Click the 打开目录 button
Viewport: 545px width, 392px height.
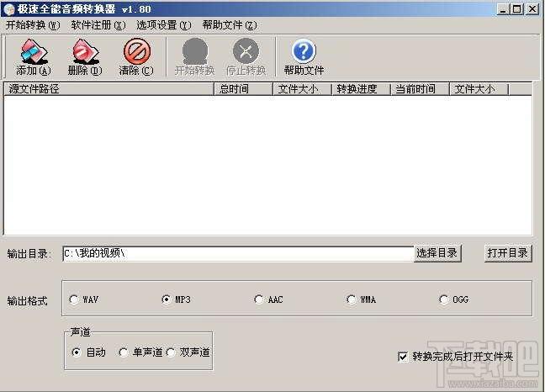(x=508, y=253)
